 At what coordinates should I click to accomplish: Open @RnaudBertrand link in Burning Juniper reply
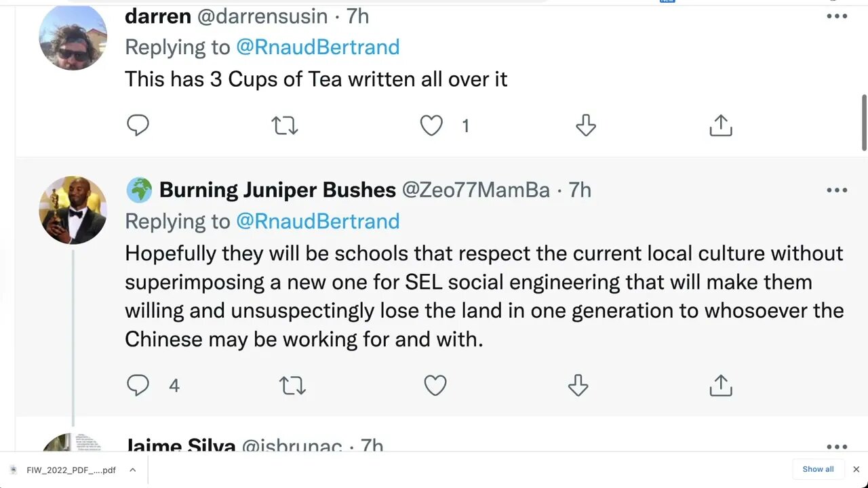click(317, 221)
